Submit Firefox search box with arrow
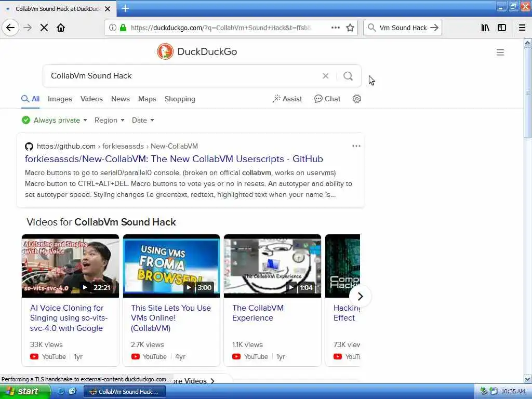532x399 pixels. click(434, 28)
